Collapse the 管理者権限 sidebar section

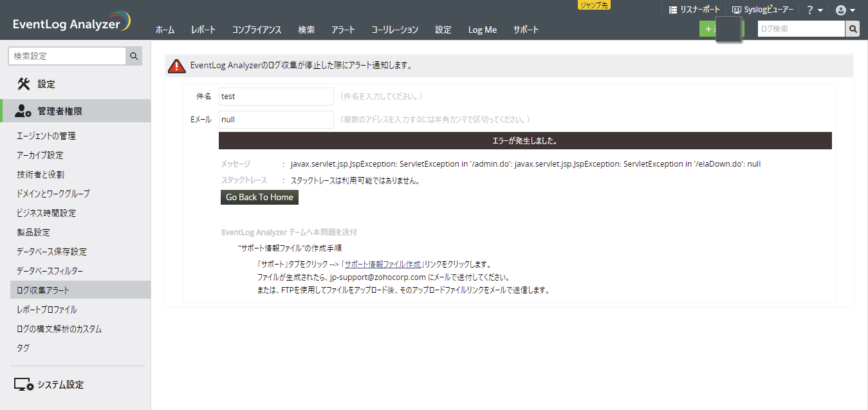[75, 111]
